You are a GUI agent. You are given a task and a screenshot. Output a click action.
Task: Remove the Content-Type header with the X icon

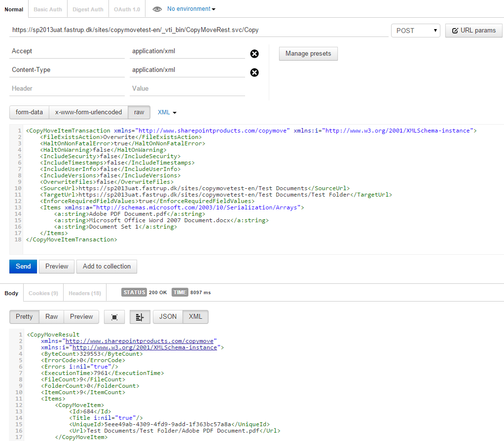click(x=254, y=72)
